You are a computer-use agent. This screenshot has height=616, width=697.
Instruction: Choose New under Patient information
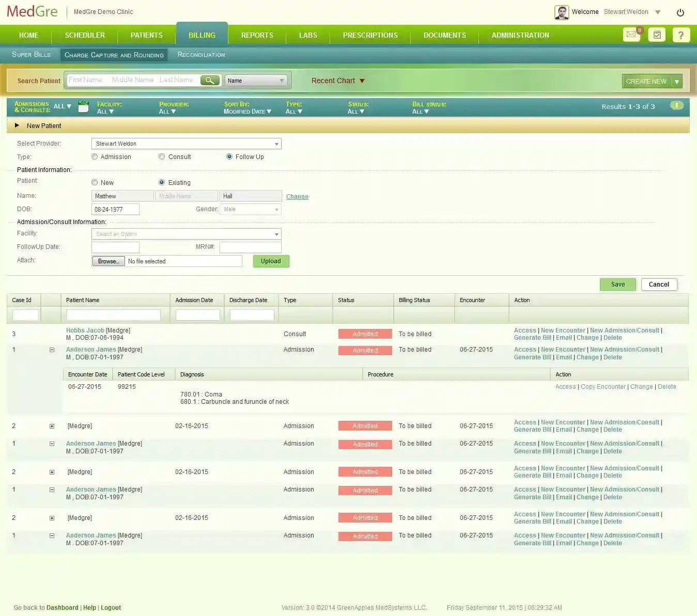click(x=95, y=182)
